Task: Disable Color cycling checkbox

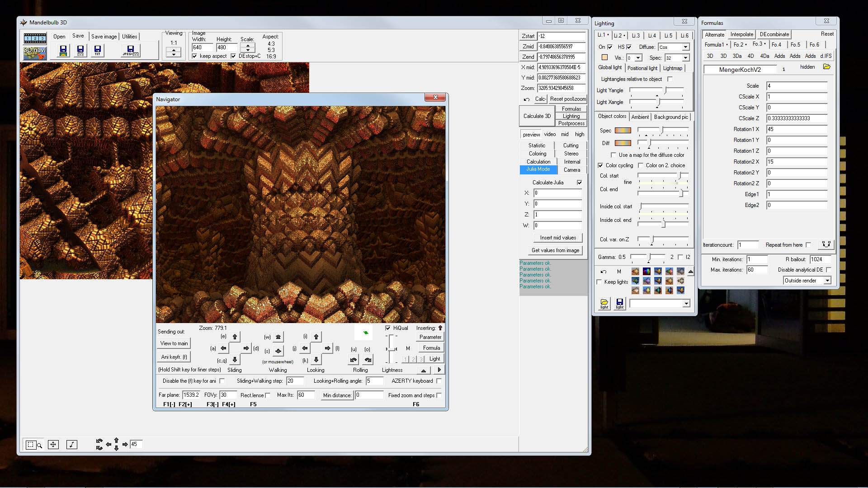Action: point(600,165)
